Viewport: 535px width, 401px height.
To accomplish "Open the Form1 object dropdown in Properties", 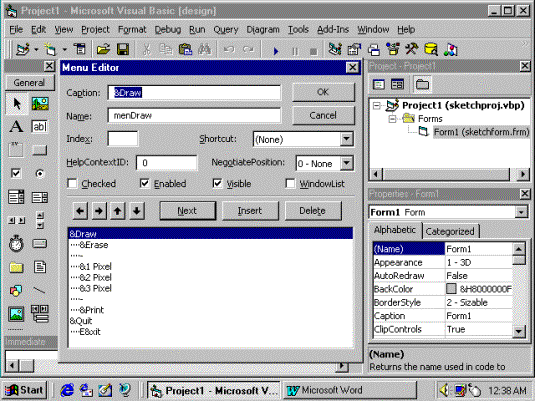I will [521, 212].
